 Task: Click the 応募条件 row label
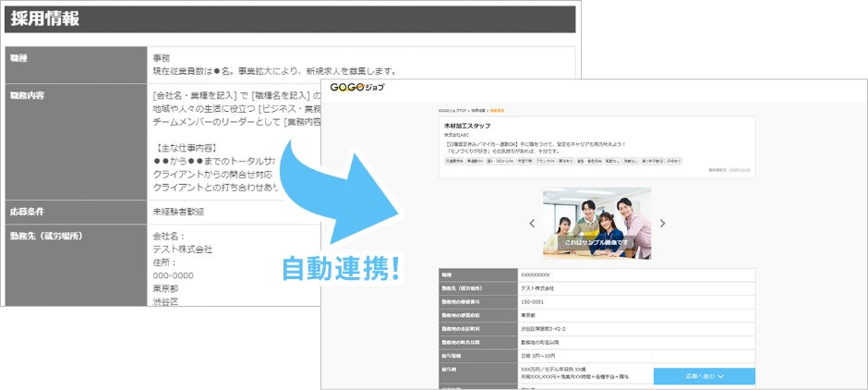point(76,213)
